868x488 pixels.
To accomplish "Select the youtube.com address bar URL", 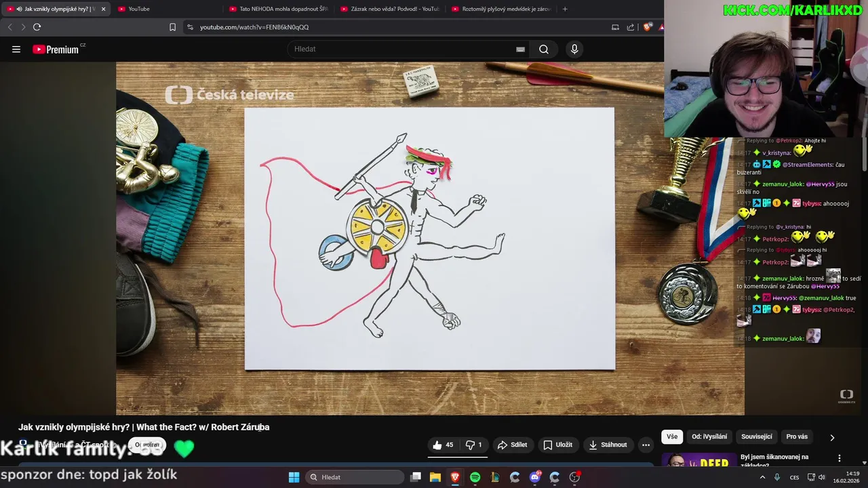I will point(254,27).
